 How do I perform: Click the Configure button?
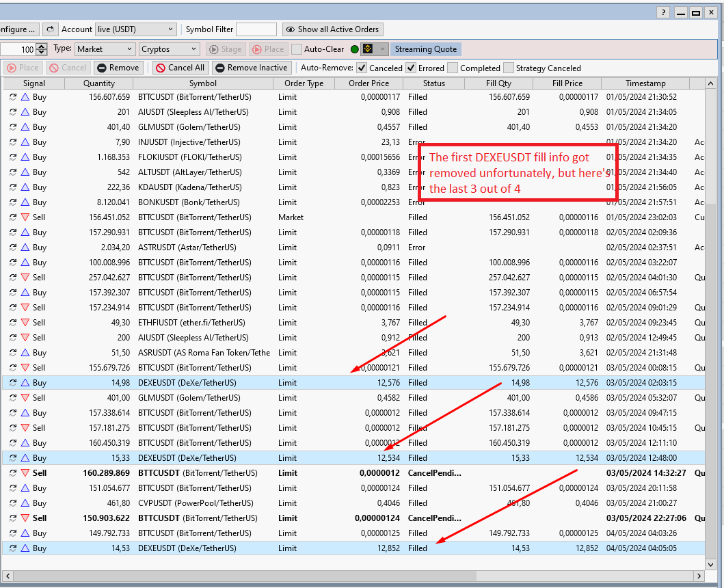19,29
